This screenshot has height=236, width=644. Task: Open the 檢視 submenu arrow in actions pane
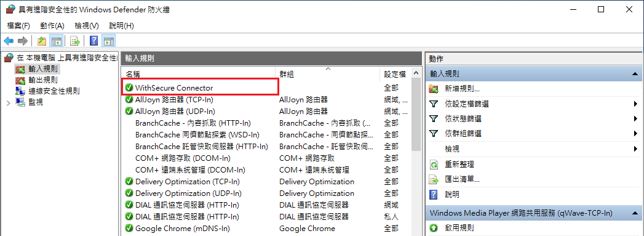pos(635,149)
